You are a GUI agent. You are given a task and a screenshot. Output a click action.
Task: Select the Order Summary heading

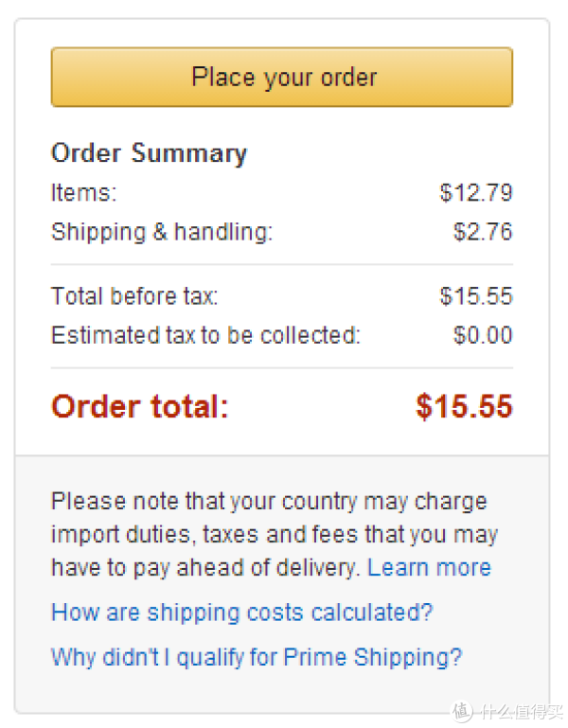tap(149, 153)
